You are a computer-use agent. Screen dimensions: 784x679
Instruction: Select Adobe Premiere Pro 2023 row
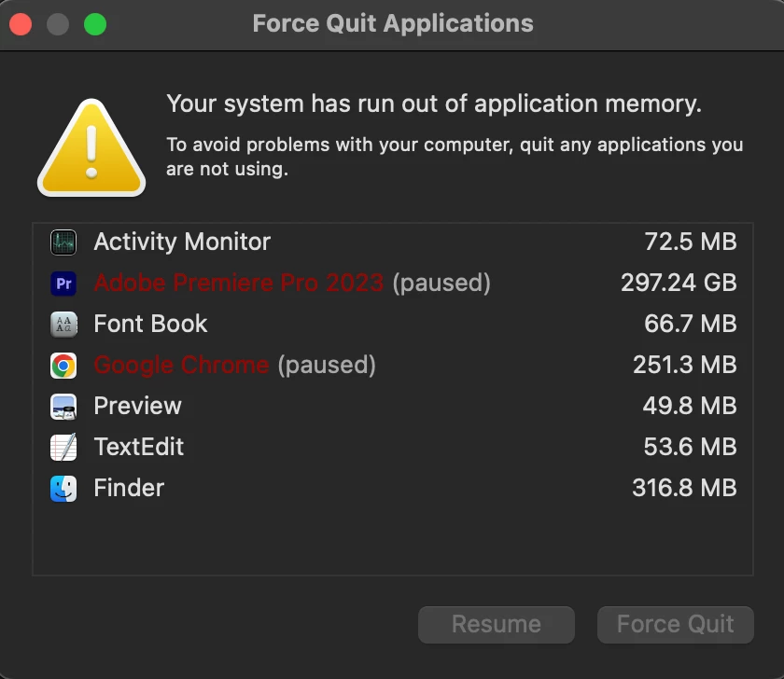coord(393,283)
